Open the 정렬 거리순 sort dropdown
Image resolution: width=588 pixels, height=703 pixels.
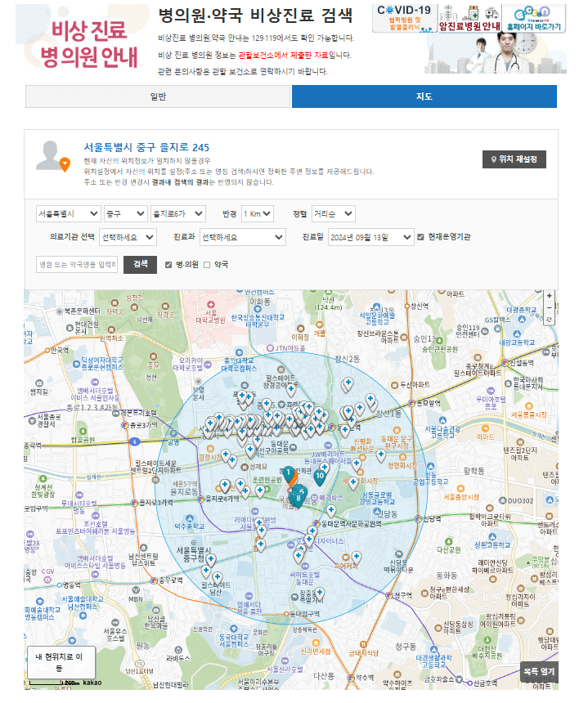coord(333,214)
